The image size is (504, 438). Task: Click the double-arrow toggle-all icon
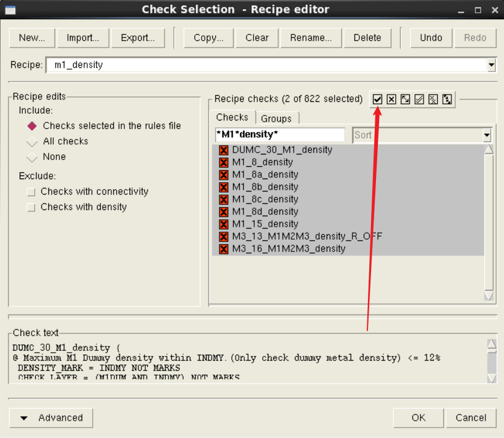pos(447,99)
